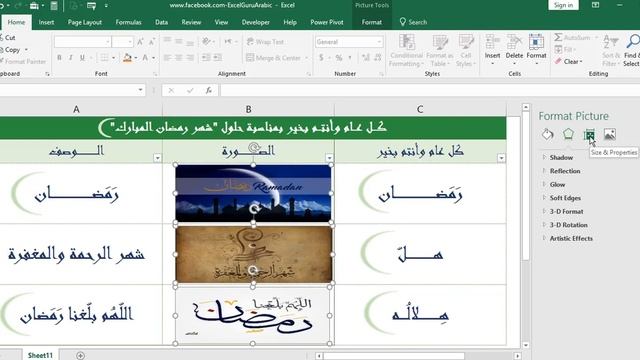640x360 pixels.
Task: Expand the Reflection section
Action: [x=565, y=171]
